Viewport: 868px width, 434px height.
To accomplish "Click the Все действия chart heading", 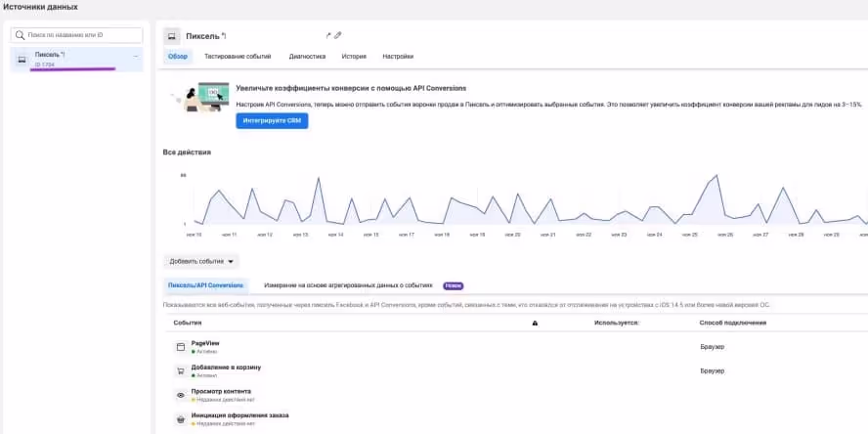I will pos(187,152).
